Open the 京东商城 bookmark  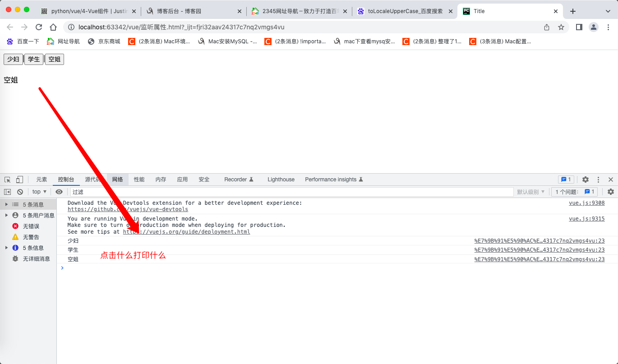104,41
